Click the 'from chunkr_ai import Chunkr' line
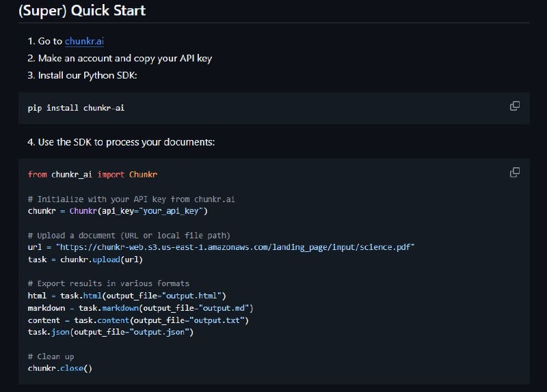The image size is (547, 392). coord(92,174)
